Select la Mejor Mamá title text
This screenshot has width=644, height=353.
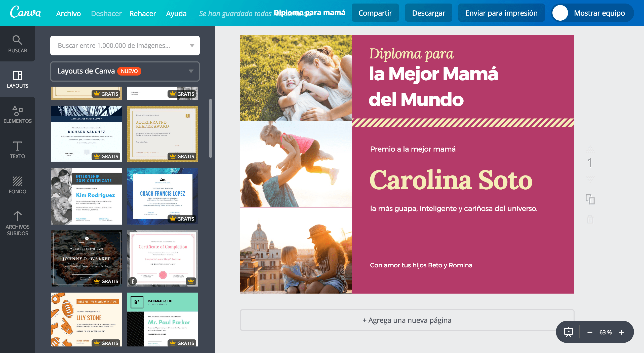[x=433, y=74]
